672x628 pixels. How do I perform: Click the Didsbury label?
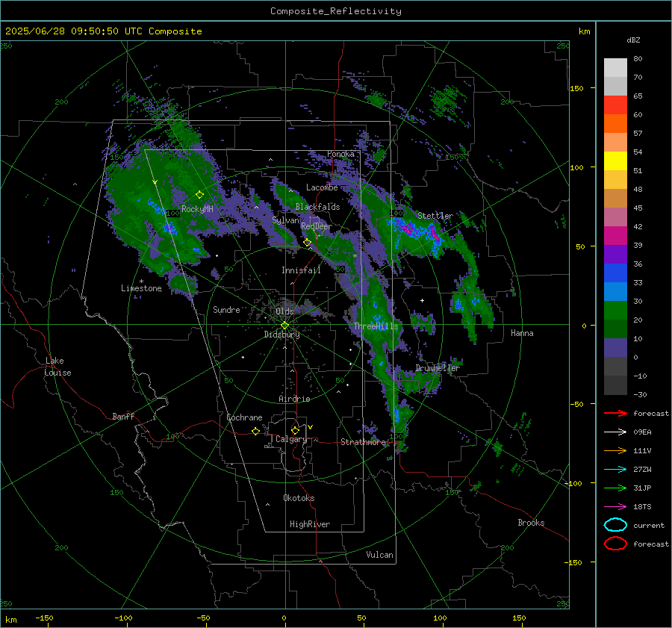coord(281,335)
